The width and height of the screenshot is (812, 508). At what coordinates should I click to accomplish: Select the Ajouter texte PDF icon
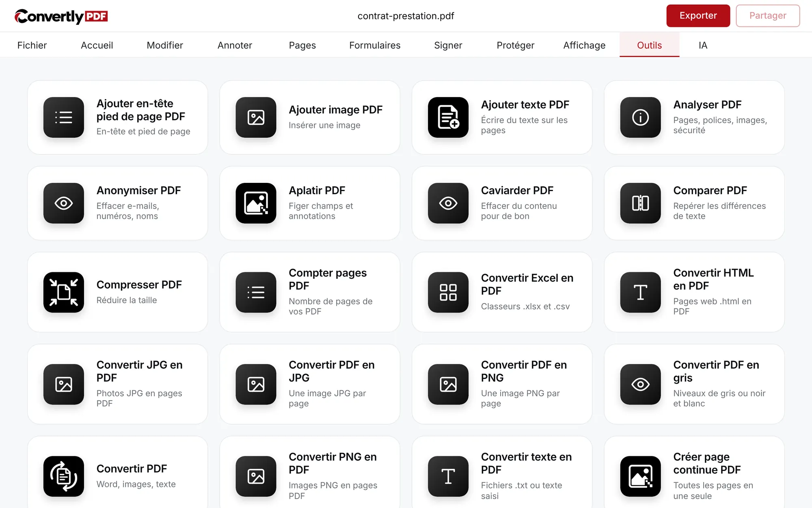(448, 117)
